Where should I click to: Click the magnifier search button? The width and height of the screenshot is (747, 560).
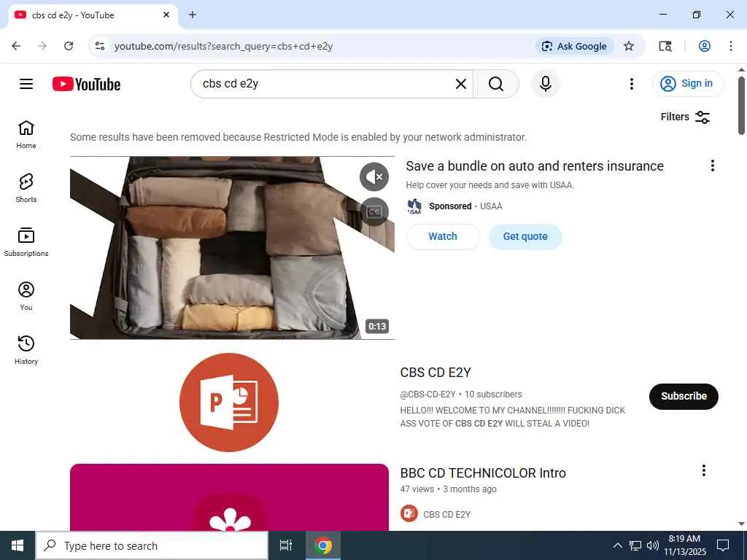(496, 84)
